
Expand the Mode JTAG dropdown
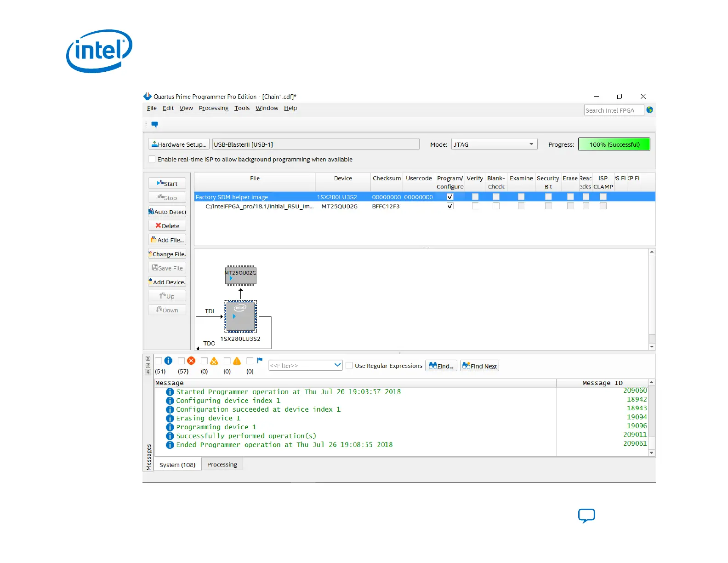(494, 144)
